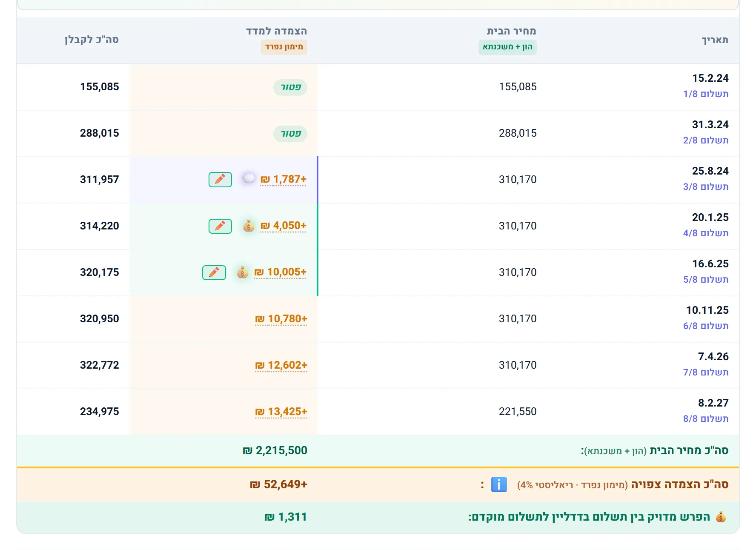The height and width of the screenshot is (550, 756).
Task: Select the תשלום 8/8 payment label
Action: pos(706,418)
